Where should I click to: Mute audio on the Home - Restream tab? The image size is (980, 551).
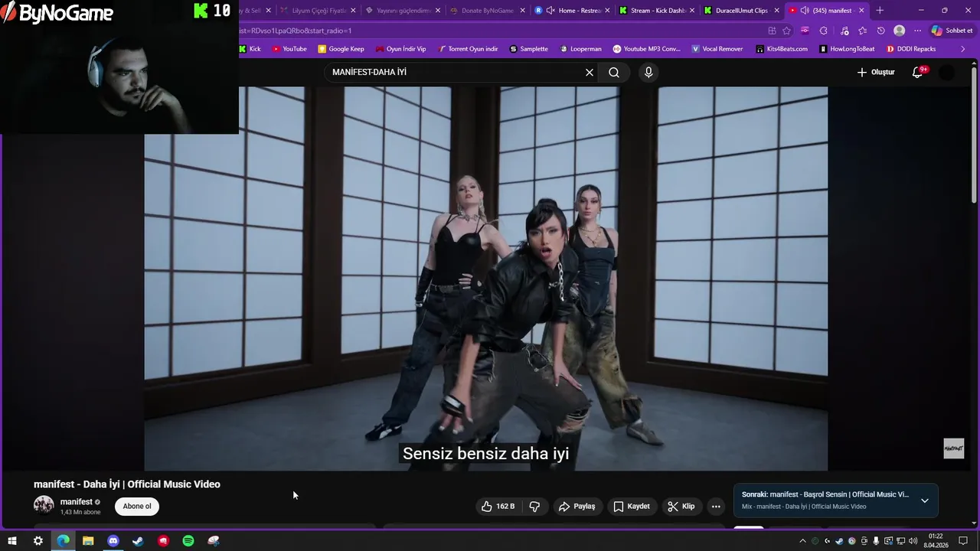550,11
